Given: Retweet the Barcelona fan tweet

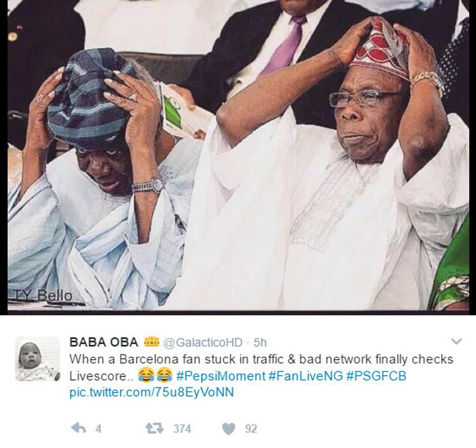Looking at the screenshot, I should (154, 428).
